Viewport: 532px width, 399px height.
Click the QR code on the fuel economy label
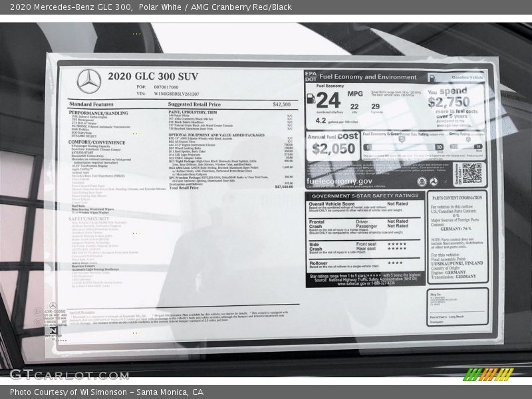pyautogui.click(x=472, y=173)
